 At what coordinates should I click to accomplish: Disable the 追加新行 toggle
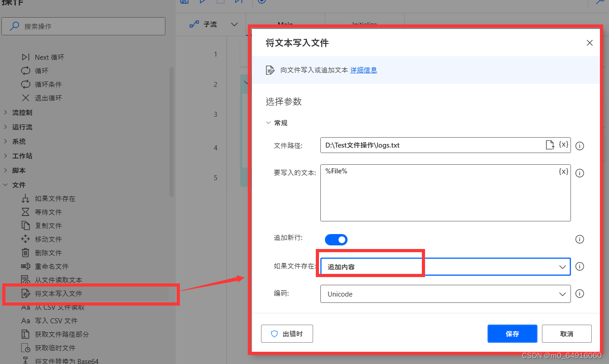pyautogui.click(x=336, y=239)
